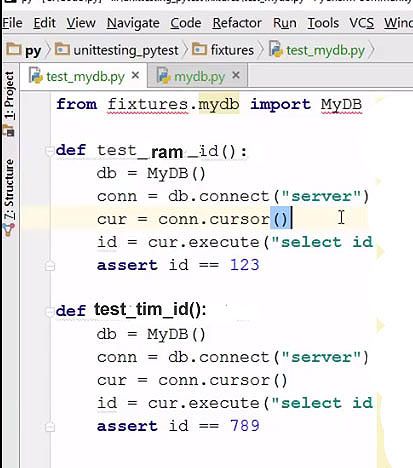This screenshot has width=413, height=468.
Task: Click the unittesting_pytest folder icon
Action: [62, 49]
